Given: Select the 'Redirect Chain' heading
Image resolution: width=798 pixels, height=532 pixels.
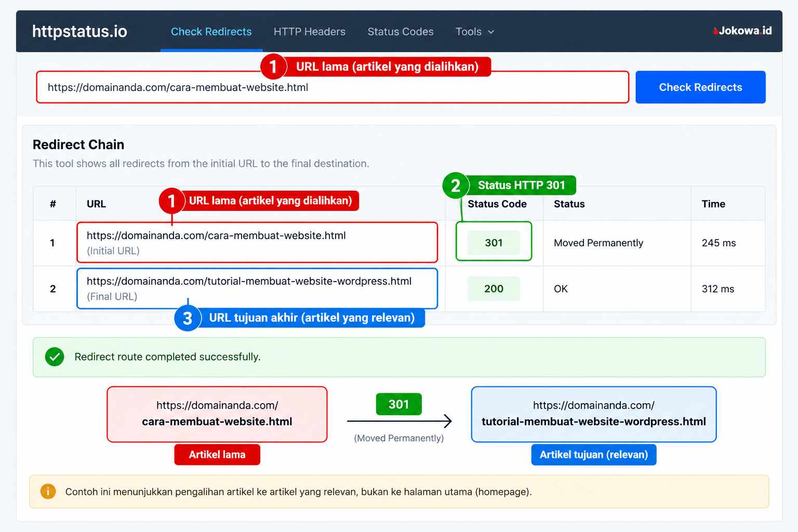Looking at the screenshot, I should pos(78,144).
